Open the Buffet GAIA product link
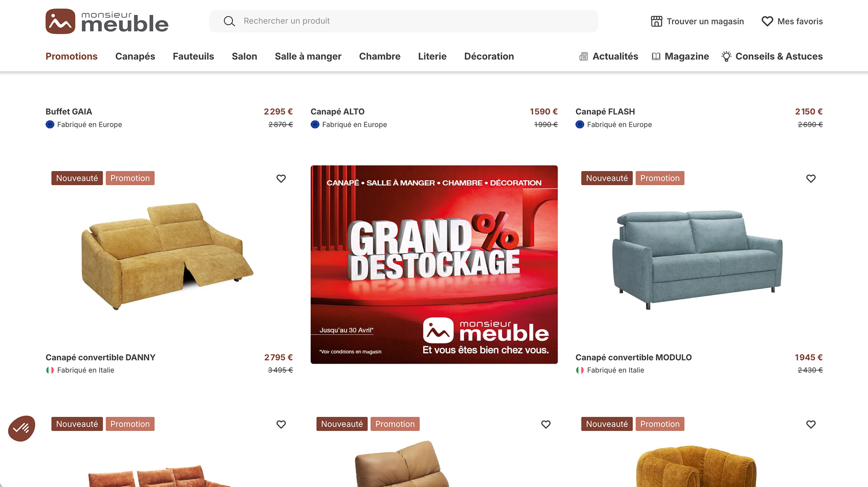868x487 pixels. pos(69,112)
